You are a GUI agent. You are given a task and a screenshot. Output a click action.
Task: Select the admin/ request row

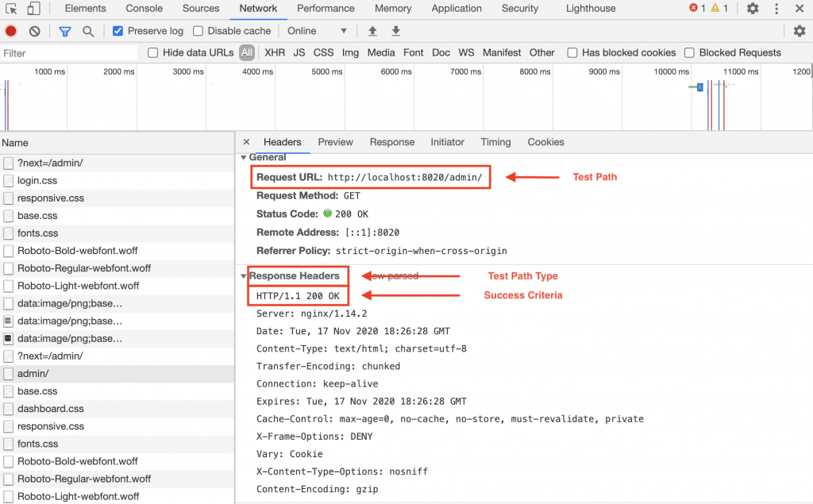pyautogui.click(x=118, y=373)
